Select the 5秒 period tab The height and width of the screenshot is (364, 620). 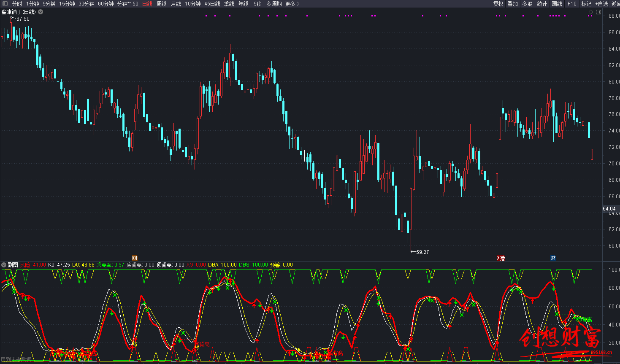point(257,4)
